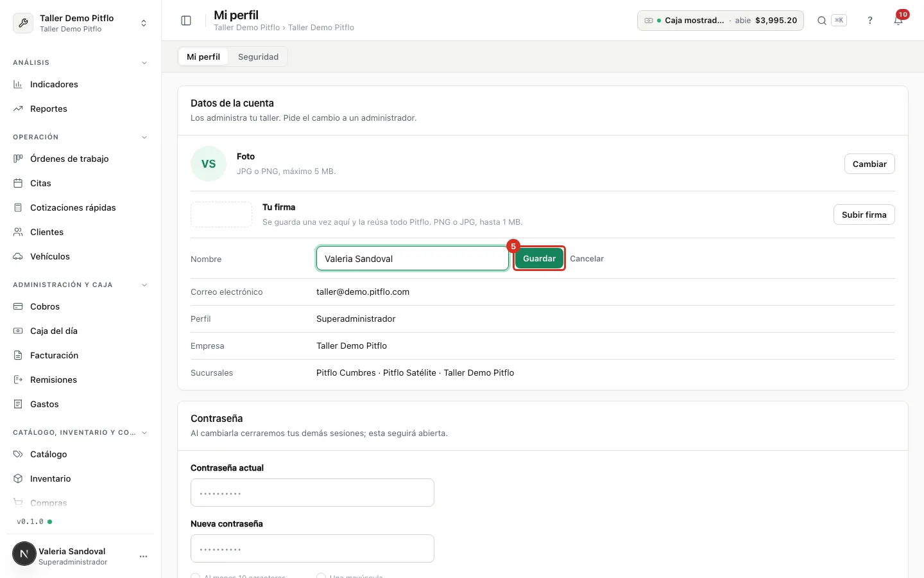924x578 pixels.
Task: Collapse the ADMINISTRACIÓN Y CAJA section
Action: pyautogui.click(x=144, y=285)
